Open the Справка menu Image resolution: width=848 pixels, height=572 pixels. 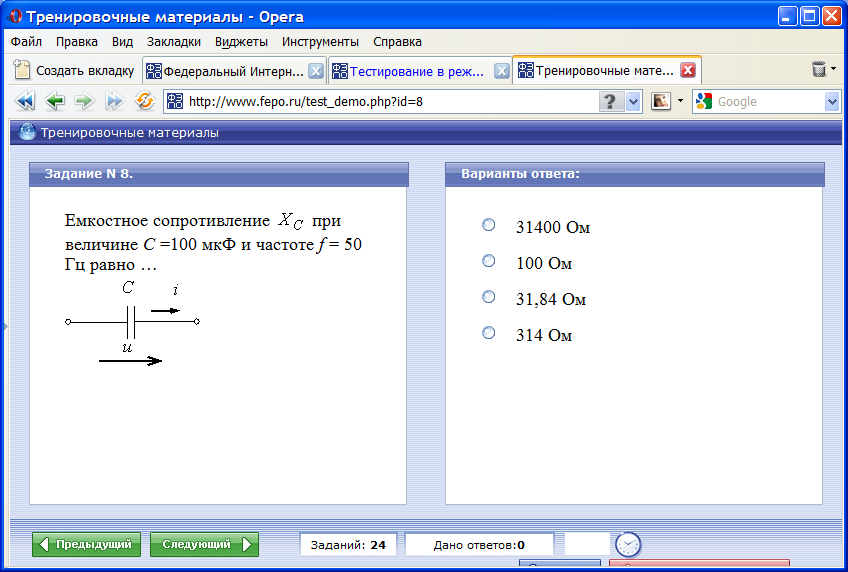click(398, 42)
